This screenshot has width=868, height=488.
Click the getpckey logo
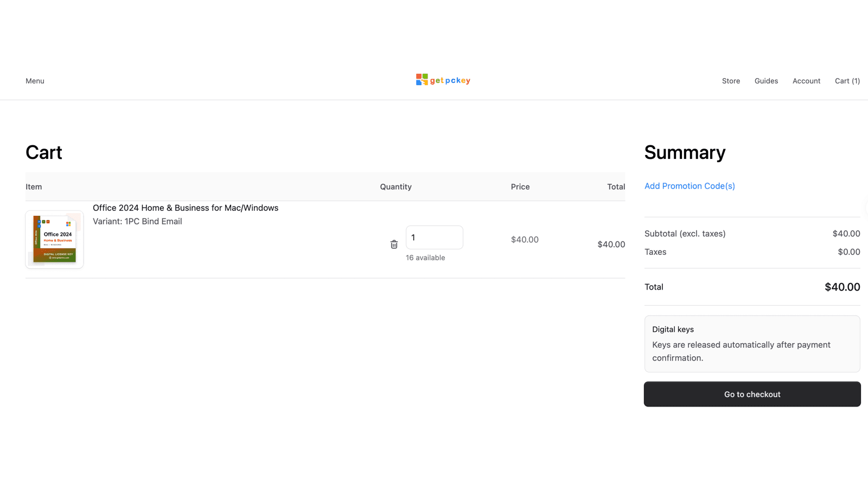(x=443, y=80)
